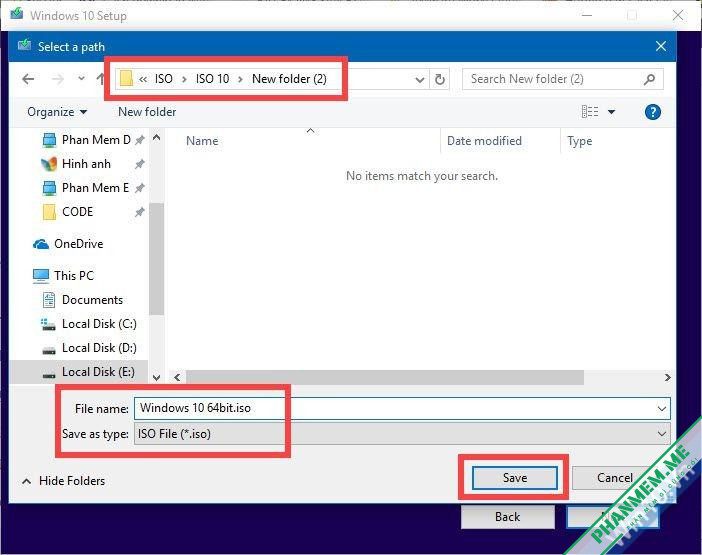Open Phan Mem E quick access item

tap(86, 188)
